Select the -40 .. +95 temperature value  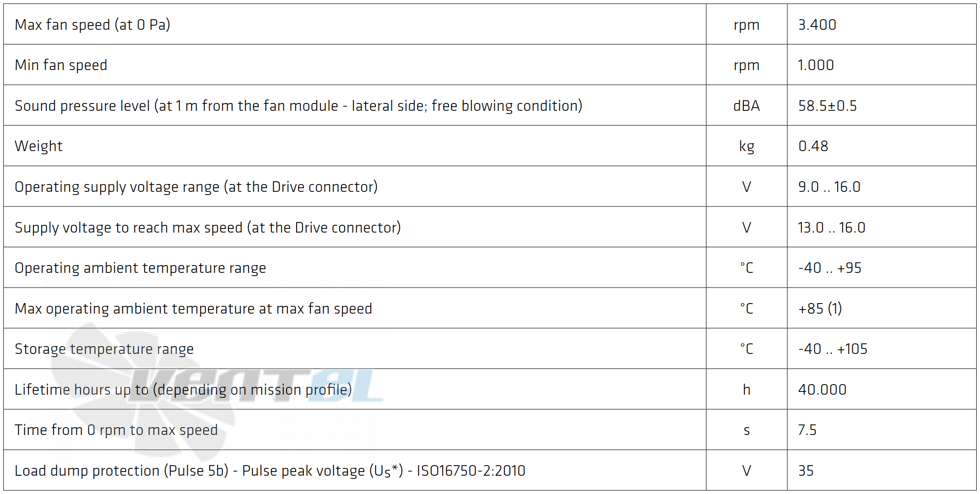point(830,268)
